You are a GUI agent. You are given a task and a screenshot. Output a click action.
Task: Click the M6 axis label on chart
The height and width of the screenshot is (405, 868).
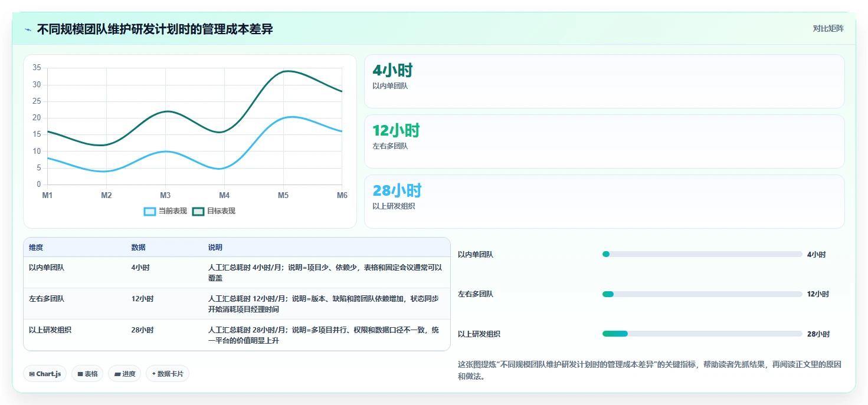pyautogui.click(x=342, y=195)
